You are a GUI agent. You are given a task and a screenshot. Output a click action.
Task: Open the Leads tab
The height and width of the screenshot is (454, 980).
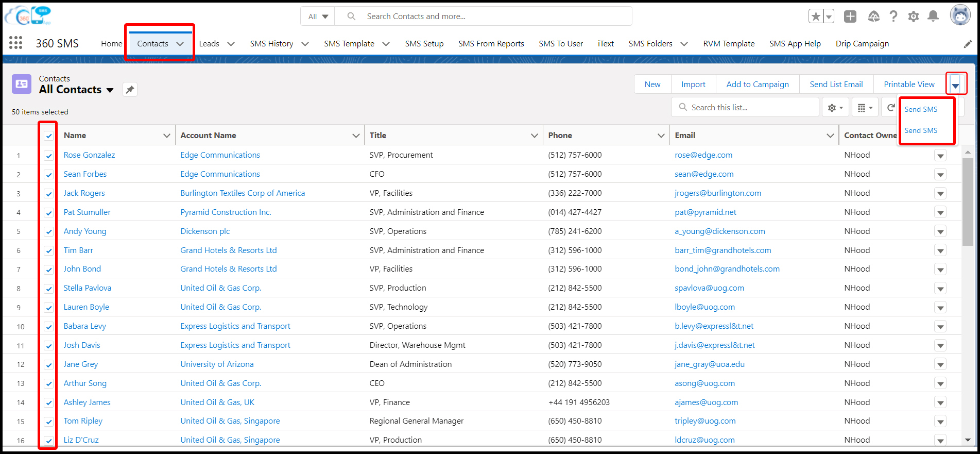click(x=209, y=44)
